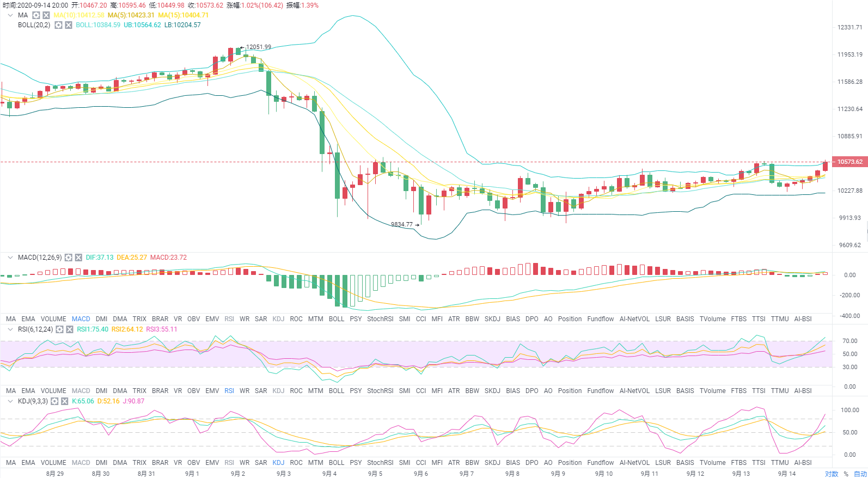The width and height of the screenshot is (868, 478).
Task: Click the MA(15):10404.71 legend value
Action: click(183, 15)
